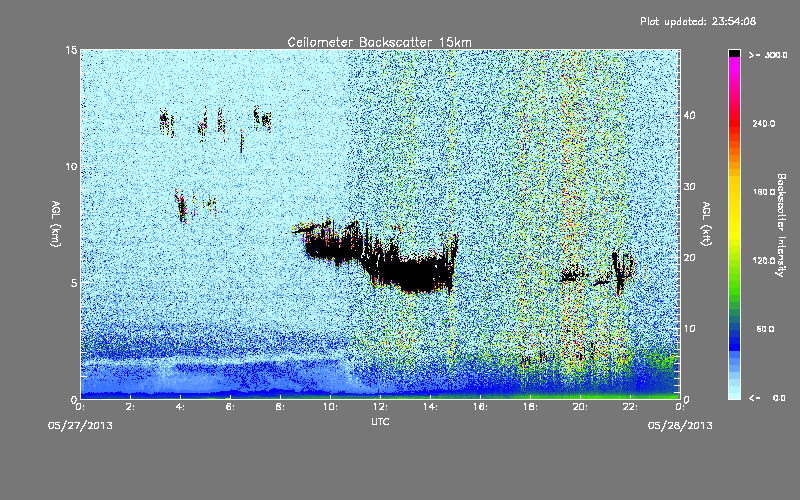Image resolution: width=800 pixels, height=500 pixels.
Task: Click the 60.0 colorbar value
Action: click(765, 329)
